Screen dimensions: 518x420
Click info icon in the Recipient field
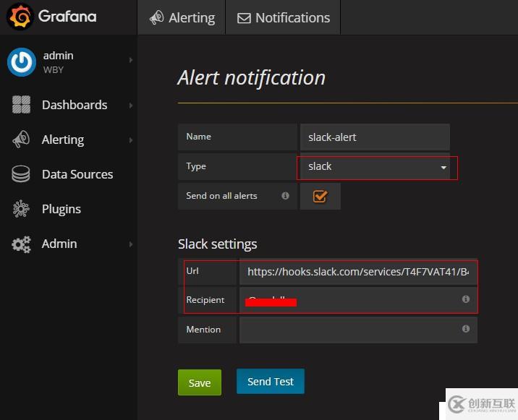pyautogui.click(x=466, y=299)
